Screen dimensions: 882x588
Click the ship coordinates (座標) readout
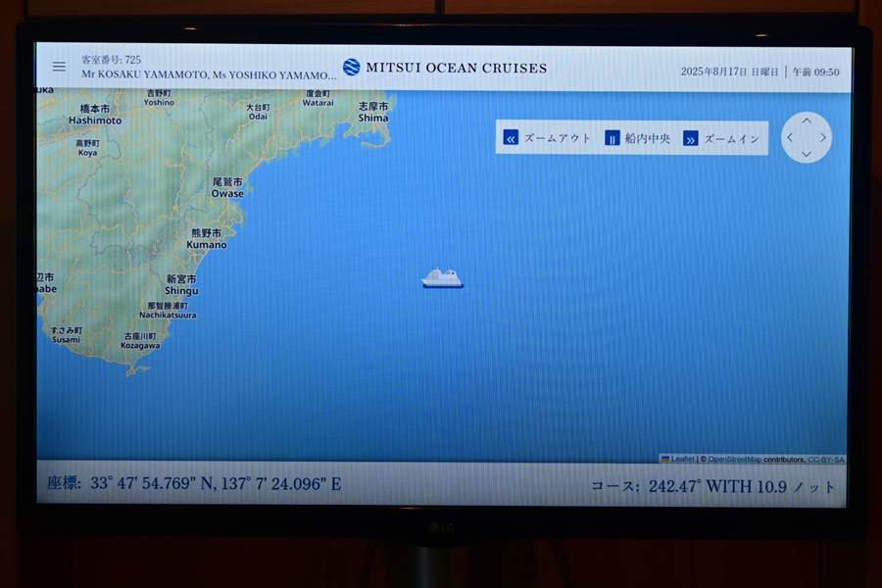(x=194, y=483)
